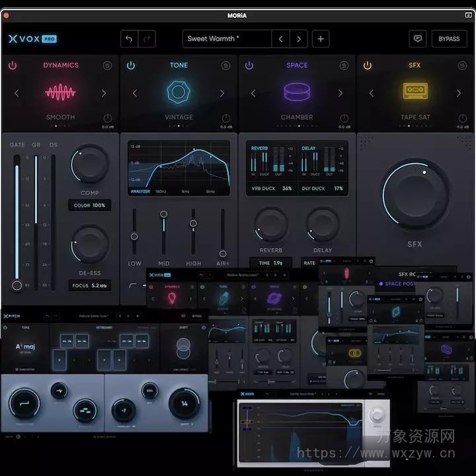Select the low-cut filter shape icon

point(133,286)
